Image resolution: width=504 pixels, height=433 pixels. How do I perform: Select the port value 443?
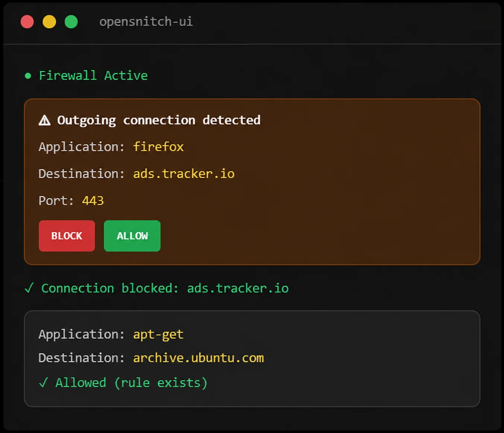[x=93, y=201]
